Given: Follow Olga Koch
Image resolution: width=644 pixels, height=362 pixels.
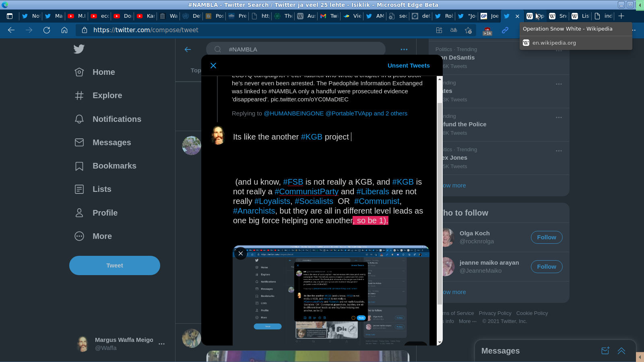Looking at the screenshot, I should pyautogui.click(x=547, y=237).
